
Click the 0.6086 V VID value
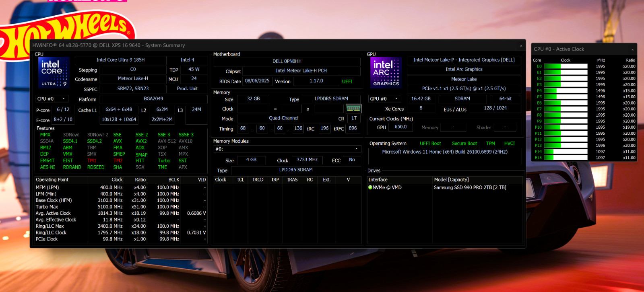[x=196, y=213]
